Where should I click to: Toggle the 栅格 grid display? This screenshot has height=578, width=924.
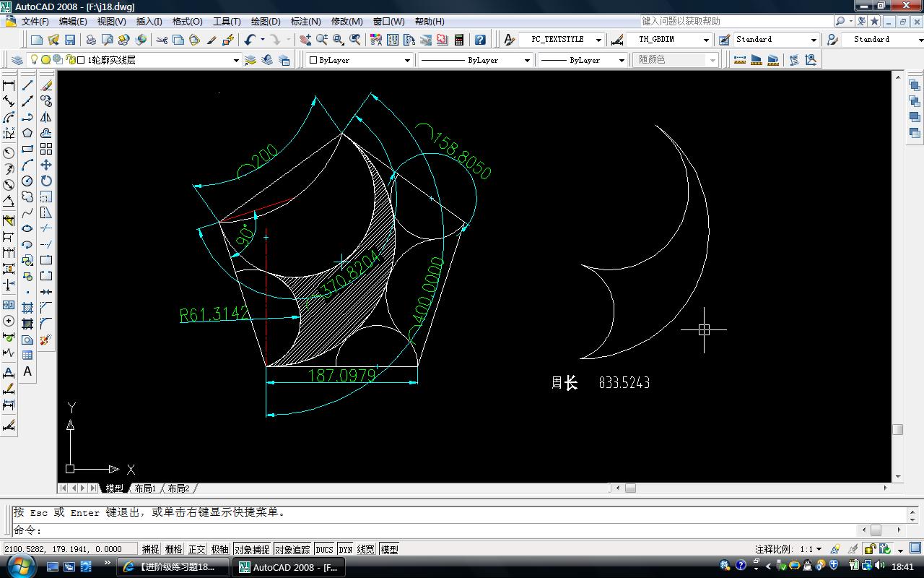tap(174, 549)
